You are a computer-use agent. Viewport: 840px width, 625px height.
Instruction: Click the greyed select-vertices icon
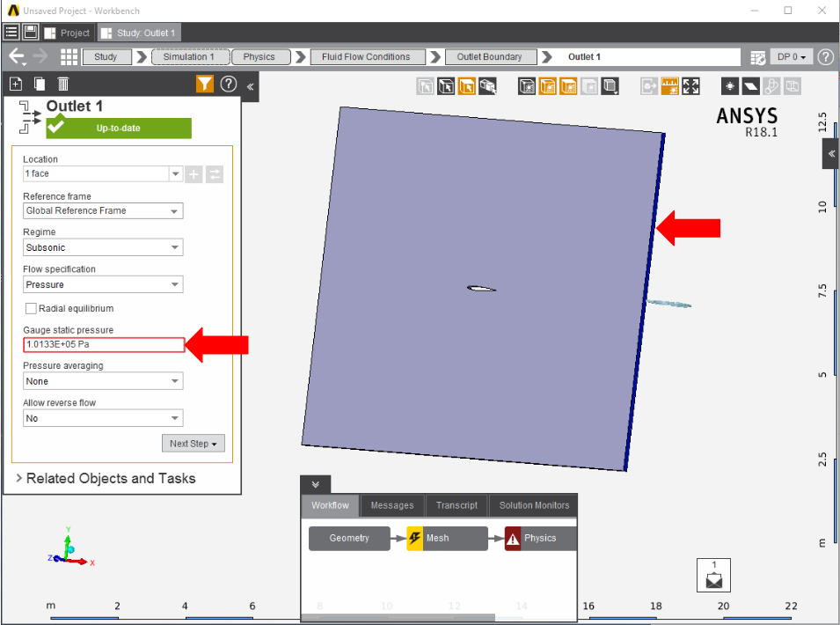[426, 86]
